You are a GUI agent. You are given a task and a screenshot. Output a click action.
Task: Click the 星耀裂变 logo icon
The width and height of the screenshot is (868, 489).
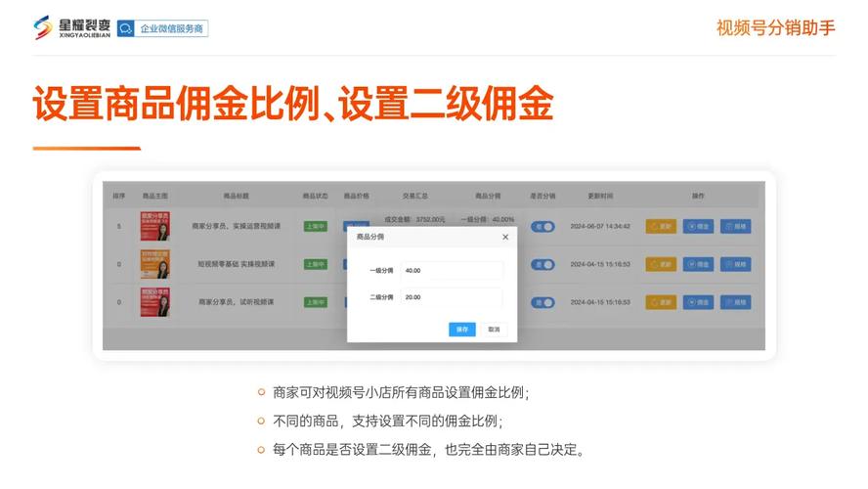coord(43,27)
